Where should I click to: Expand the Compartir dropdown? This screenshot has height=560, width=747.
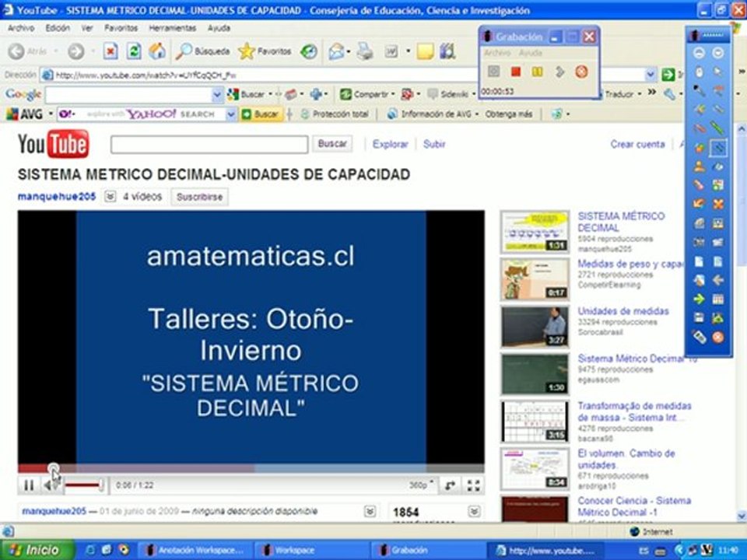point(393,94)
